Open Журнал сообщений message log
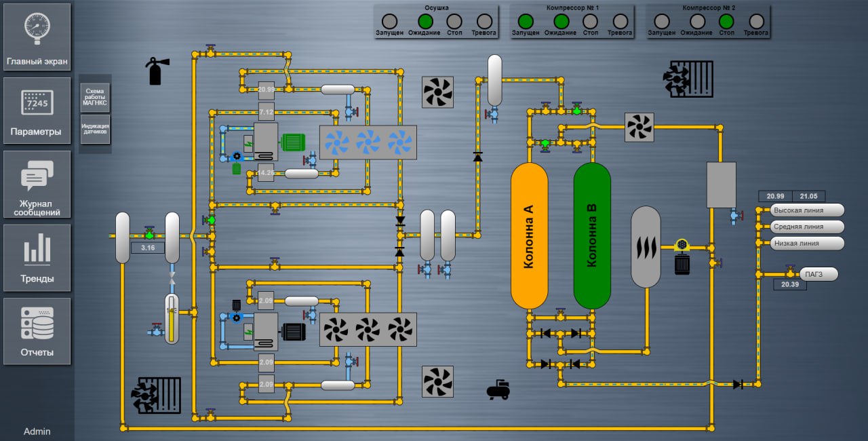Screen dimensions: 868x441 coord(37,185)
